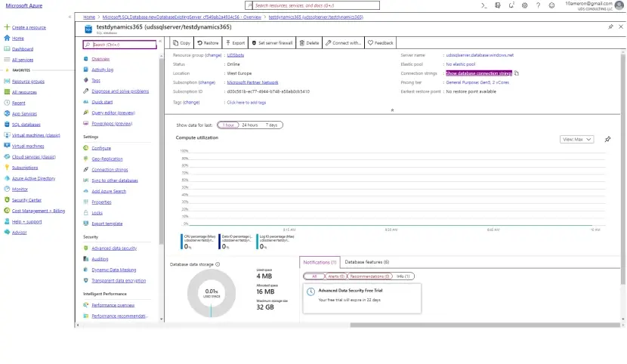Click the Azure Active Directory icon
Screen dimensions: 627x364
[7, 178]
